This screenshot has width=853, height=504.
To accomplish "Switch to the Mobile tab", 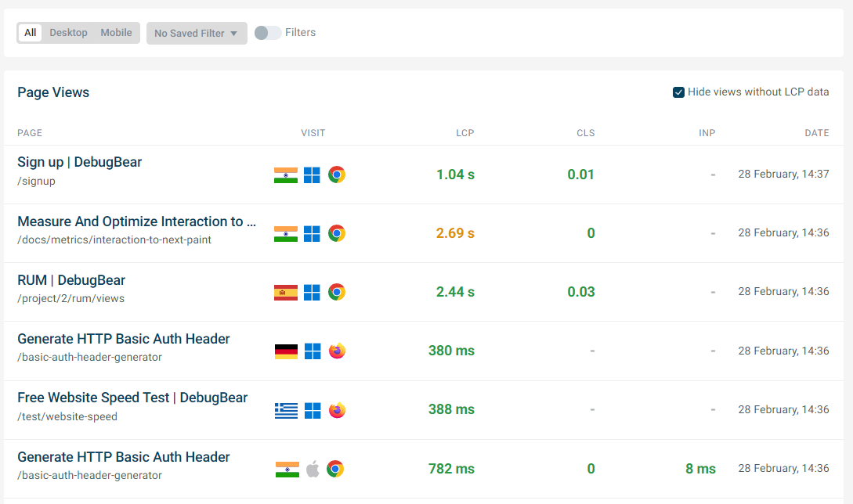I will [116, 33].
